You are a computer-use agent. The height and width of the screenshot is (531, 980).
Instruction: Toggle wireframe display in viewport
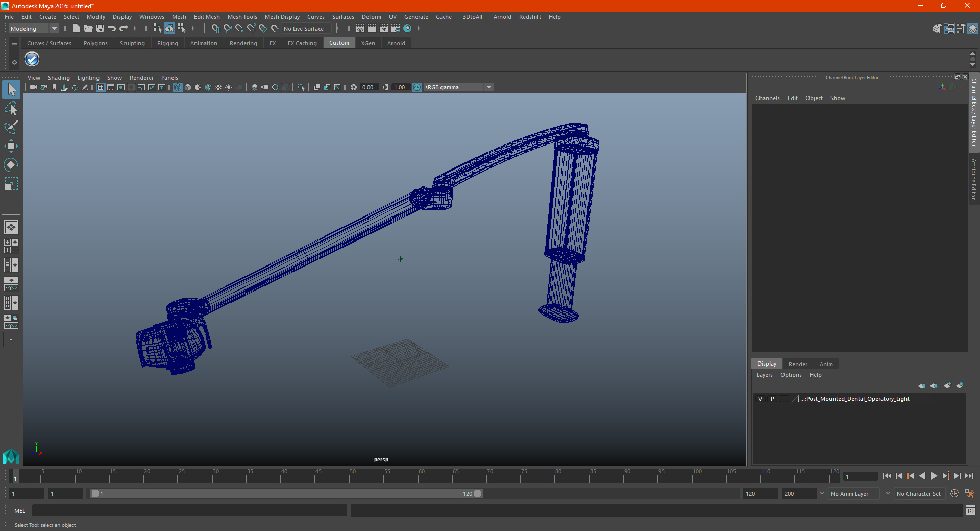click(178, 87)
